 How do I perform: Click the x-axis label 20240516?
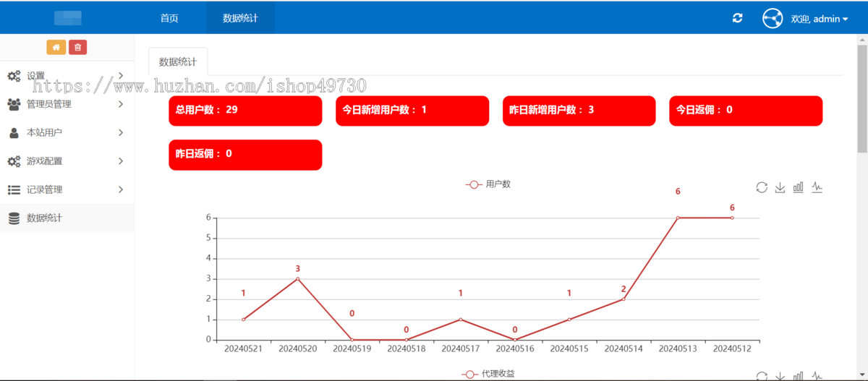[515, 348]
